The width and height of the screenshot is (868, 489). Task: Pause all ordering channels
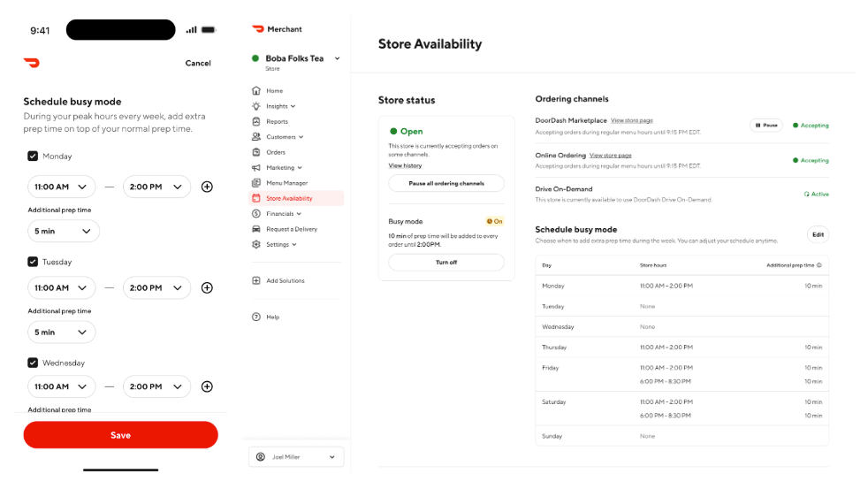(x=446, y=183)
